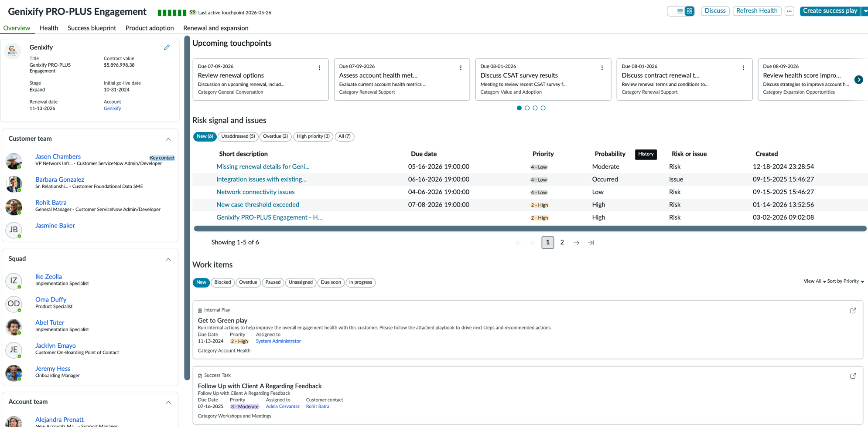Image resolution: width=868 pixels, height=427 pixels.
Task: Open Follow Up with Client A task externally
Action: (853, 376)
